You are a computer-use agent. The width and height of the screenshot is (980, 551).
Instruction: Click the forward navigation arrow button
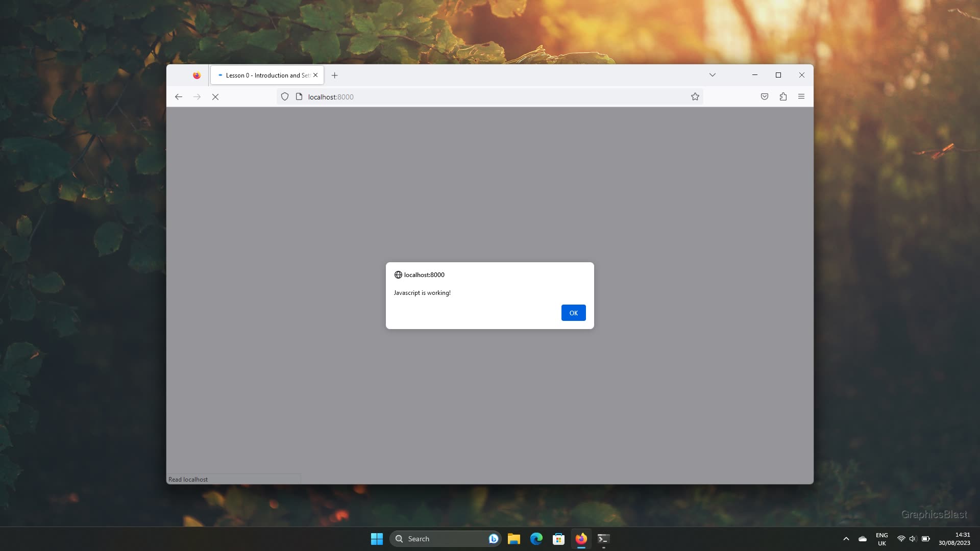[197, 96]
